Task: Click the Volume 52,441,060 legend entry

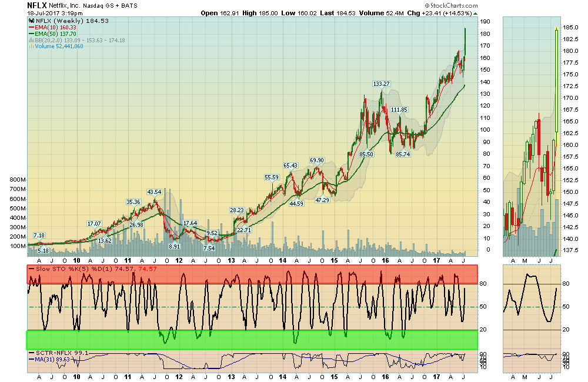Action: click(x=59, y=46)
